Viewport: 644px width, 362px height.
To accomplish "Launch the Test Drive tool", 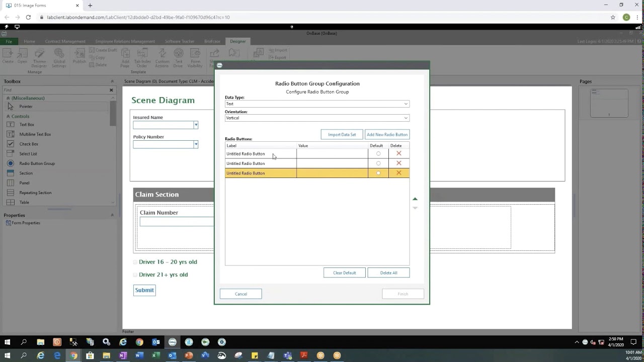I will (x=178, y=58).
